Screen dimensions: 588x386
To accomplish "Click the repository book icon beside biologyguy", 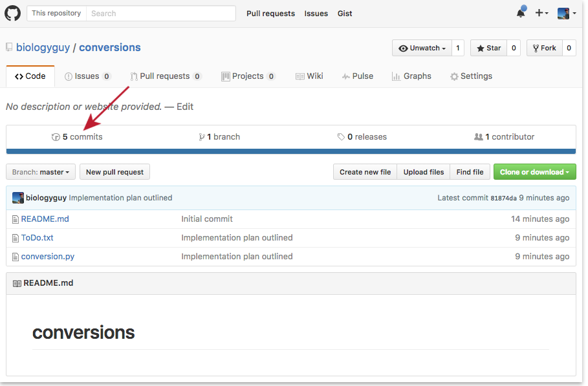I will pos(9,48).
